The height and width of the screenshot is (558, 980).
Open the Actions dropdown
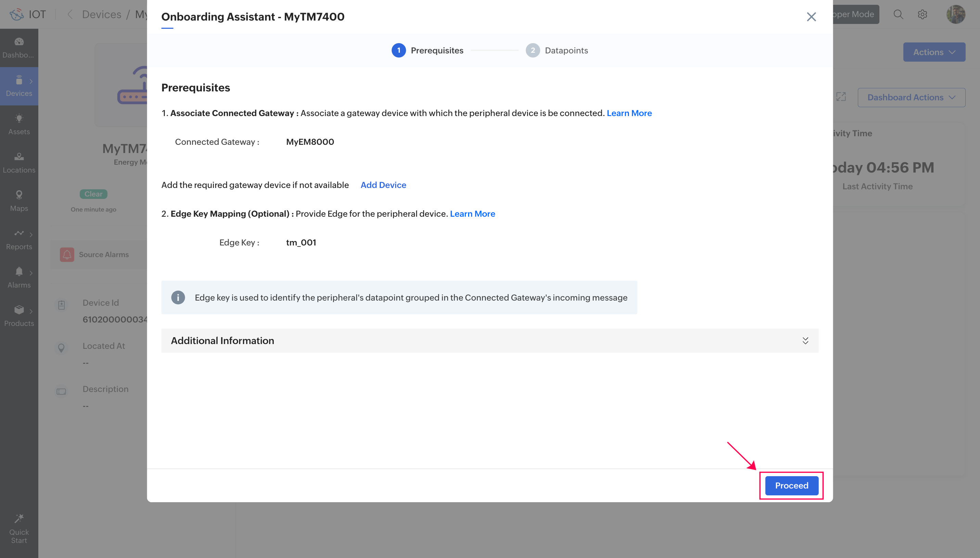934,52
